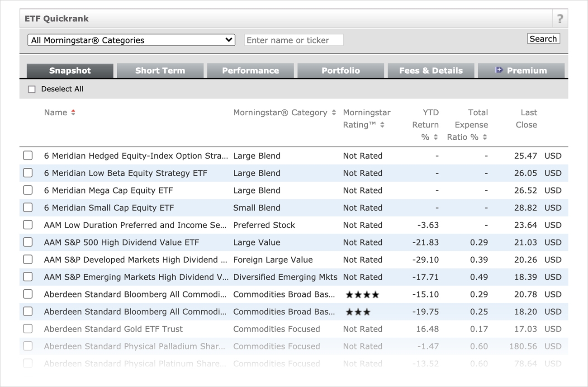The height and width of the screenshot is (387, 588).
Task: Click Diversified Emerging Mkts category cell
Action: (x=285, y=277)
